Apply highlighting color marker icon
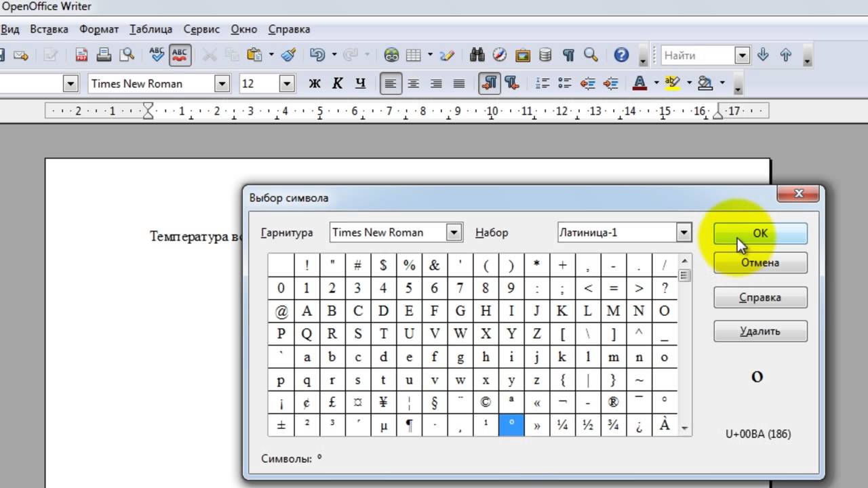Screen dimensions: 868x488 click(x=673, y=83)
